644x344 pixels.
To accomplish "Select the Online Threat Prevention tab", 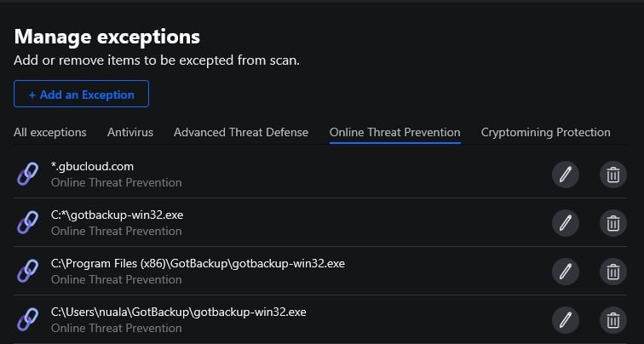I will 394,133.
